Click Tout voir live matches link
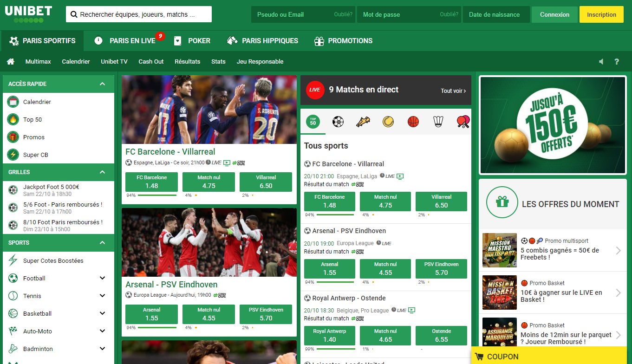Image resolution: width=632 pixels, height=364 pixels. tap(453, 91)
